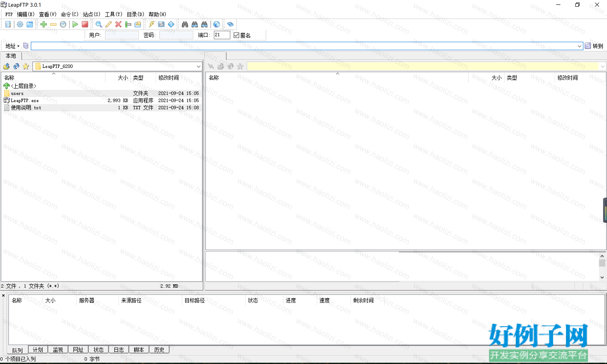The image size is (607, 364).
Task: Click the blue book help icon
Action: [x=230, y=24]
